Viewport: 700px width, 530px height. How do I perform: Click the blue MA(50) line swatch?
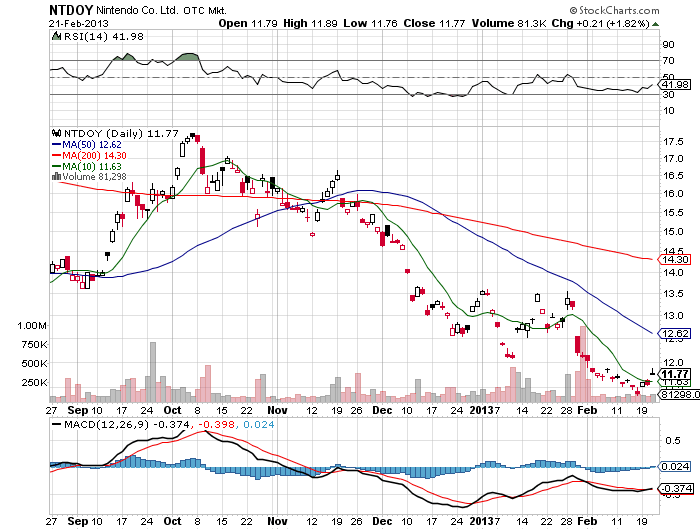[56, 145]
